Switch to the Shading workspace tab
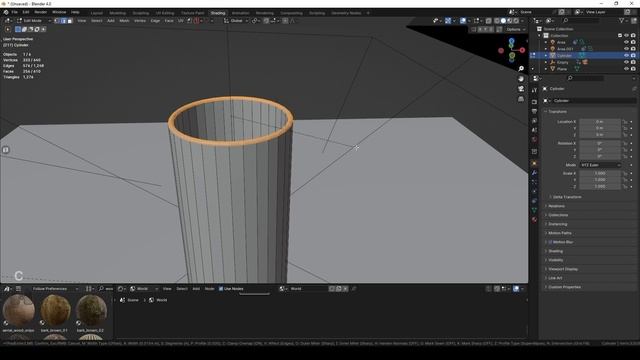This screenshot has width=640, height=360. [218, 13]
